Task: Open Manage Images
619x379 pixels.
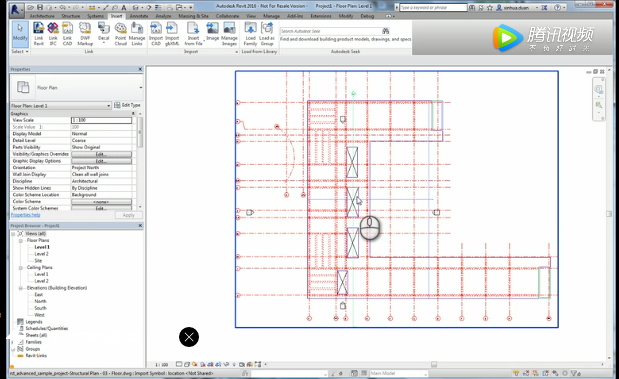Action: pos(229,34)
